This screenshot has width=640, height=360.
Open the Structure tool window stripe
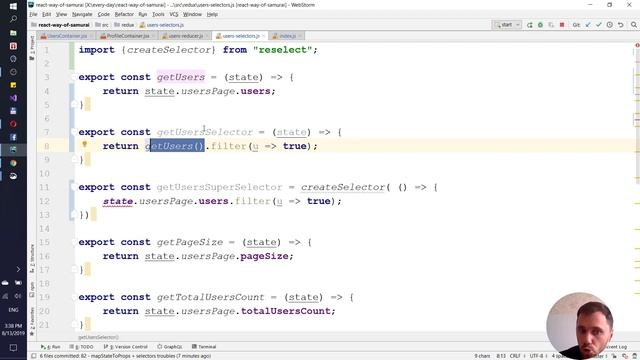click(32, 258)
